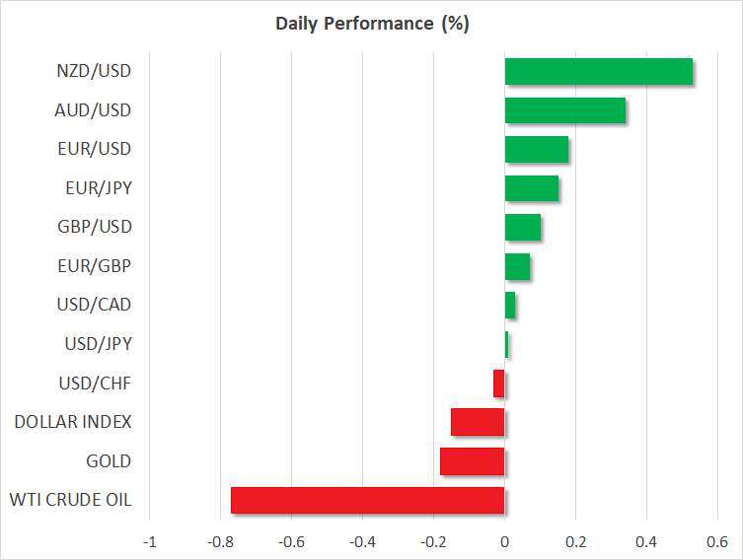Select the EUR/GBP bar
The height and width of the screenshot is (560, 743).
point(517,266)
